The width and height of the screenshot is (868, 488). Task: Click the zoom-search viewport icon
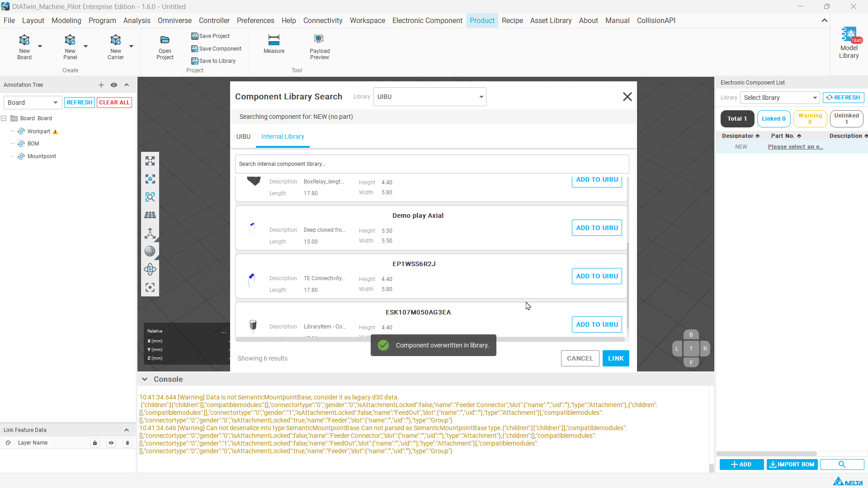point(150,197)
